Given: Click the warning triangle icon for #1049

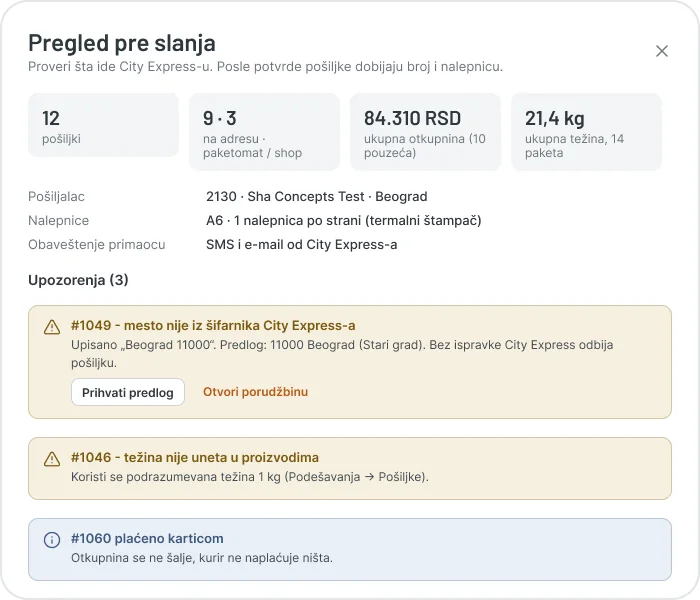Looking at the screenshot, I should [52, 327].
